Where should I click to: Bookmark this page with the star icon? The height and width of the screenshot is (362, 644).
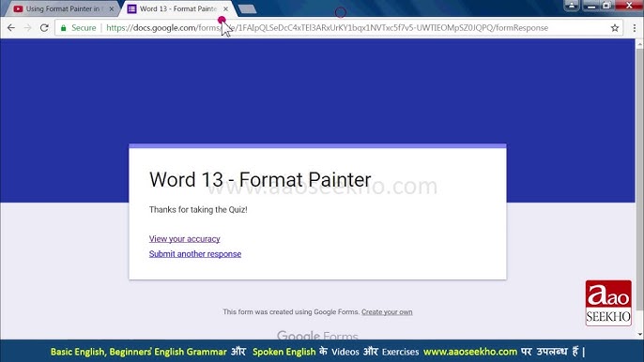(x=614, y=28)
